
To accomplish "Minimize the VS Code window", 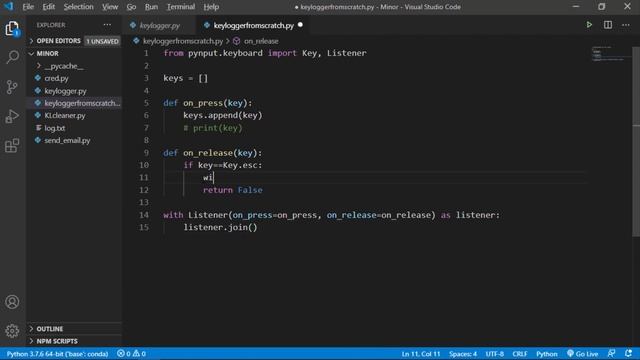I will pyautogui.click(x=576, y=7).
